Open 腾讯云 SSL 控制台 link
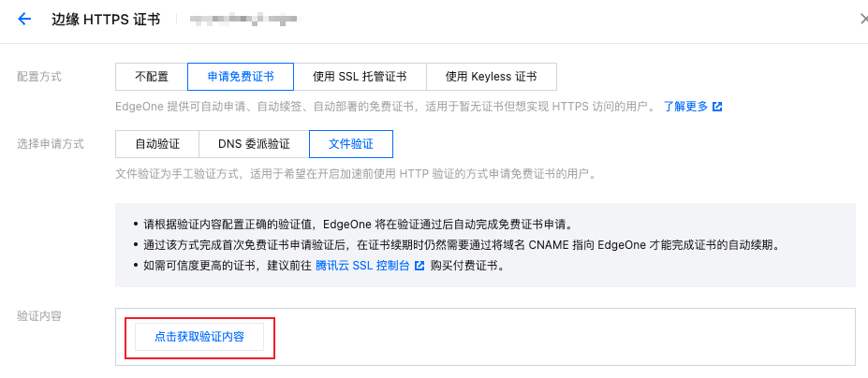The height and width of the screenshot is (378, 868). tap(362, 266)
